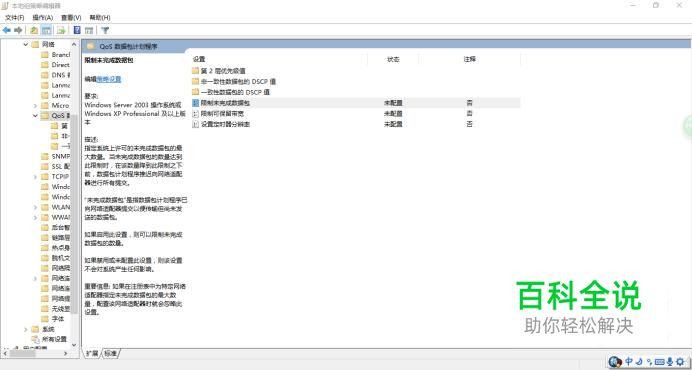Select the SSL folder icon in tree
This screenshot has width=692, height=370.
(x=45, y=166)
